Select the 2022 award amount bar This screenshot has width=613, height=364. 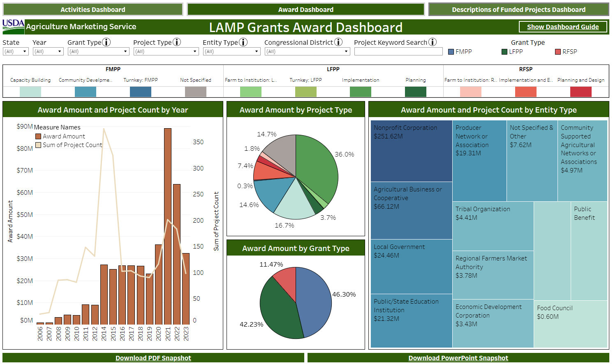pyautogui.click(x=177, y=254)
